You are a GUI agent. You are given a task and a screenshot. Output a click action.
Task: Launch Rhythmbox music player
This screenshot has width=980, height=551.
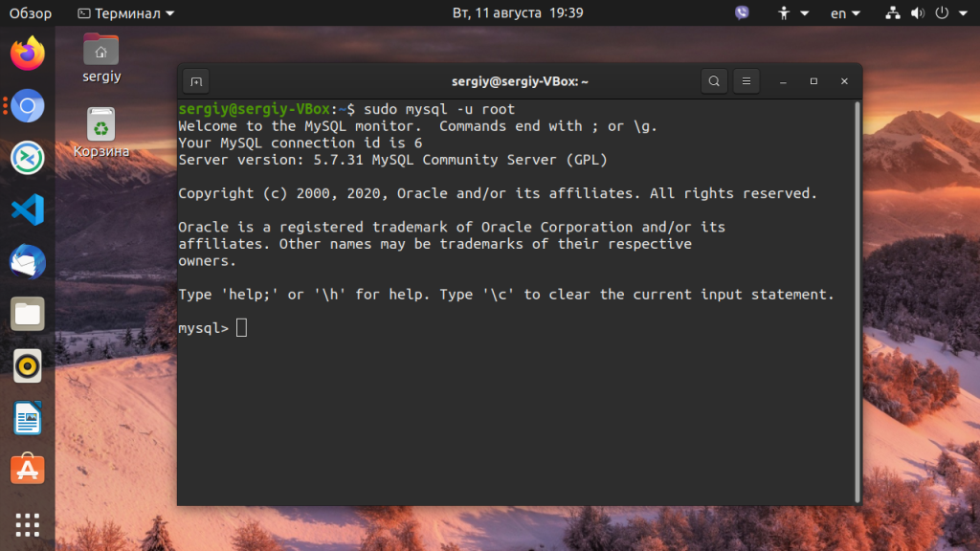click(28, 366)
